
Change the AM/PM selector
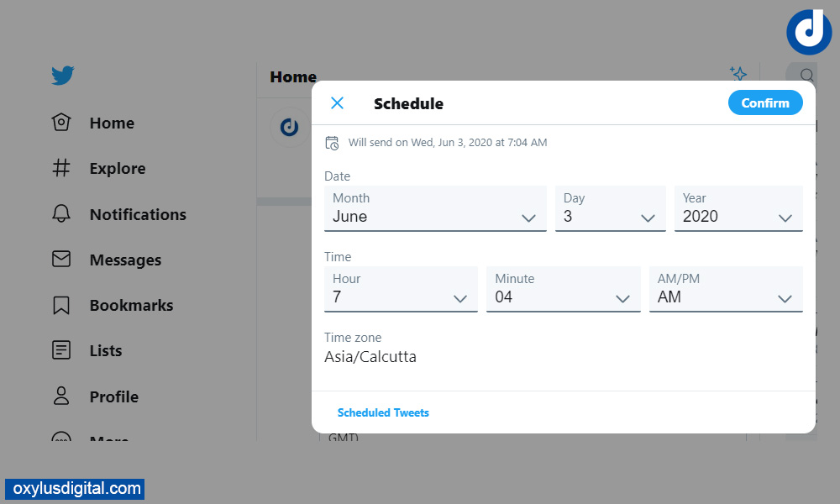coord(726,289)
